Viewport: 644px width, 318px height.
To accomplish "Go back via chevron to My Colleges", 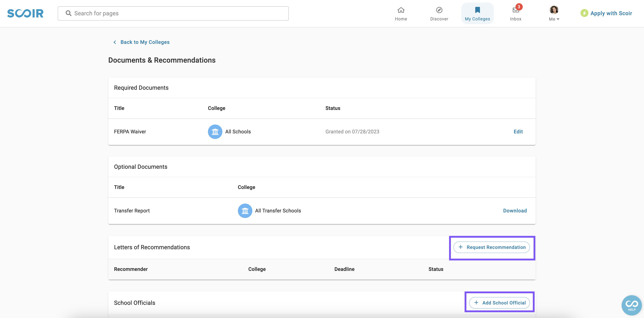I will pyautogui.click(x=115, y=42).
